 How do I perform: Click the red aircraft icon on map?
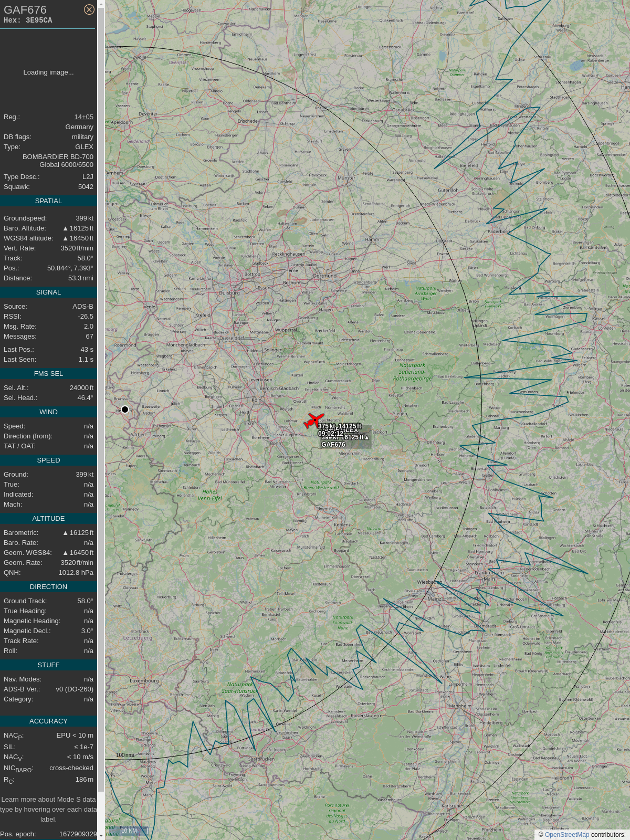coord(313,421)
